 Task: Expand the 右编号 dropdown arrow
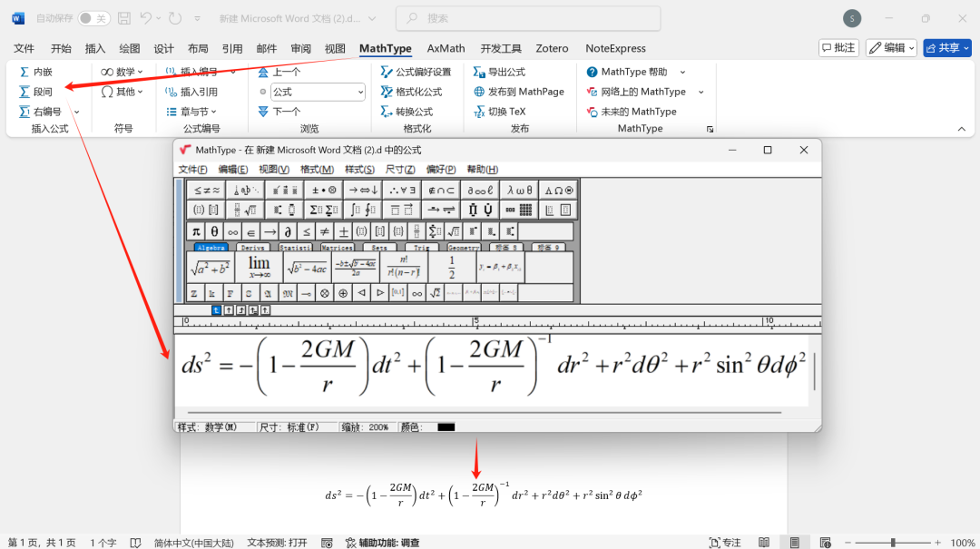(x=76, y=112)
